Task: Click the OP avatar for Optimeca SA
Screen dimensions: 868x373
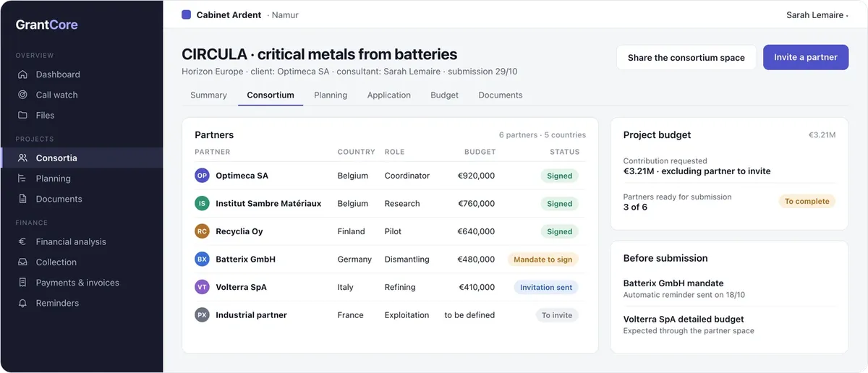Action: point(202,176)
